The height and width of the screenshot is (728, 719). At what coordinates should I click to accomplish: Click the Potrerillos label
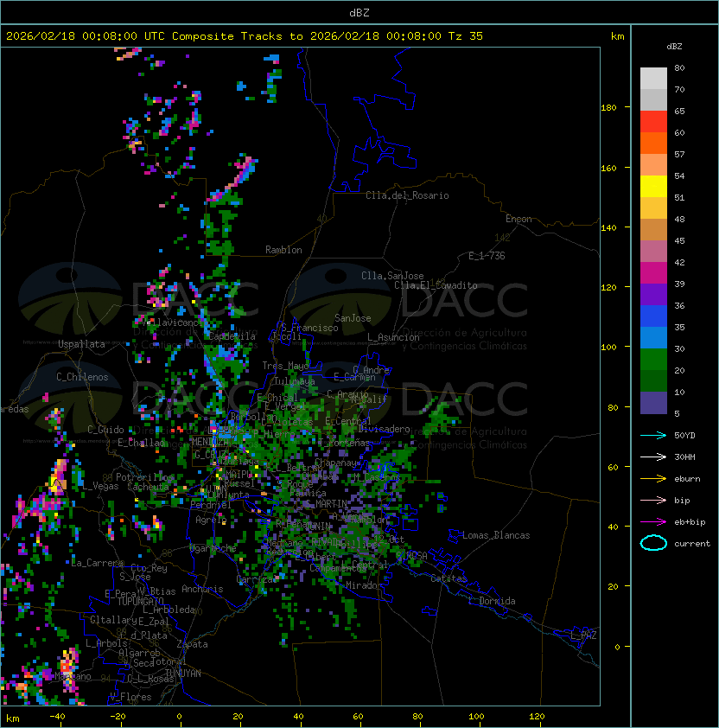coord(144,476)
